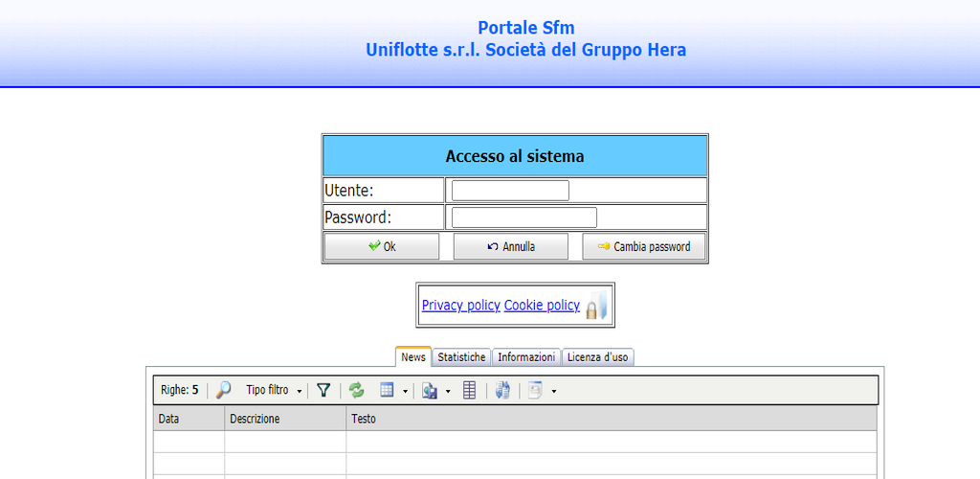Open the Cookie policy link
Viewport: 980px width, 479px height.
542,306
